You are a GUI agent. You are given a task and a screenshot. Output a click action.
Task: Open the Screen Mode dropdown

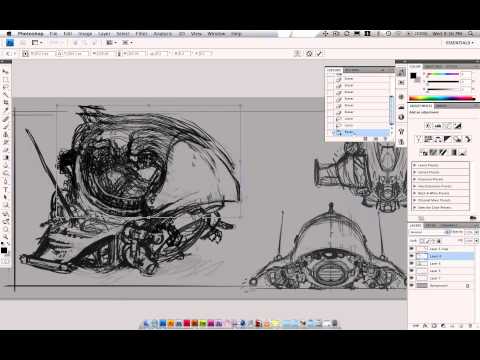tap(127, 43)
